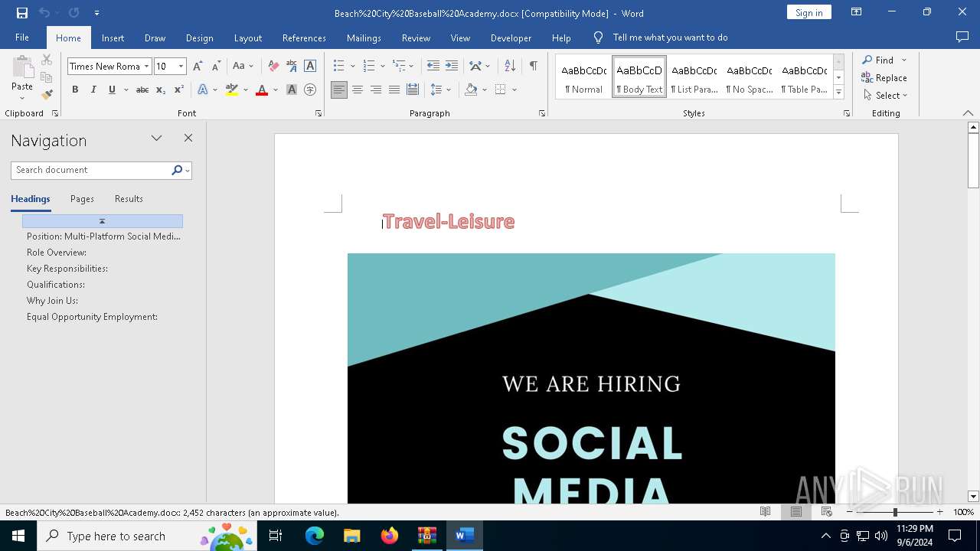
Task: Open the Select dropdown in Editing group
Action: pos(885,96)
